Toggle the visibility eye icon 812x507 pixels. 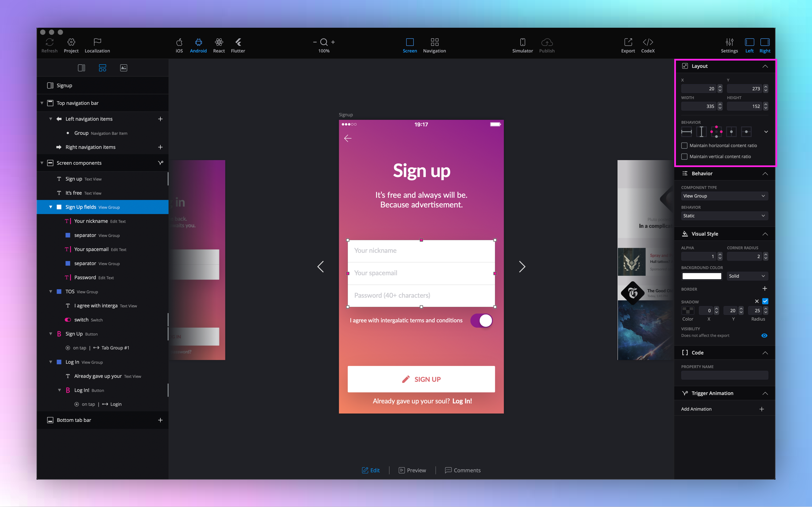point(764,336)
